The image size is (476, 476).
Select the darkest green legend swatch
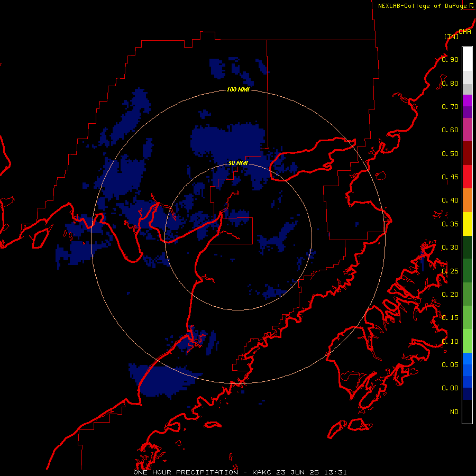click(467, 247)
